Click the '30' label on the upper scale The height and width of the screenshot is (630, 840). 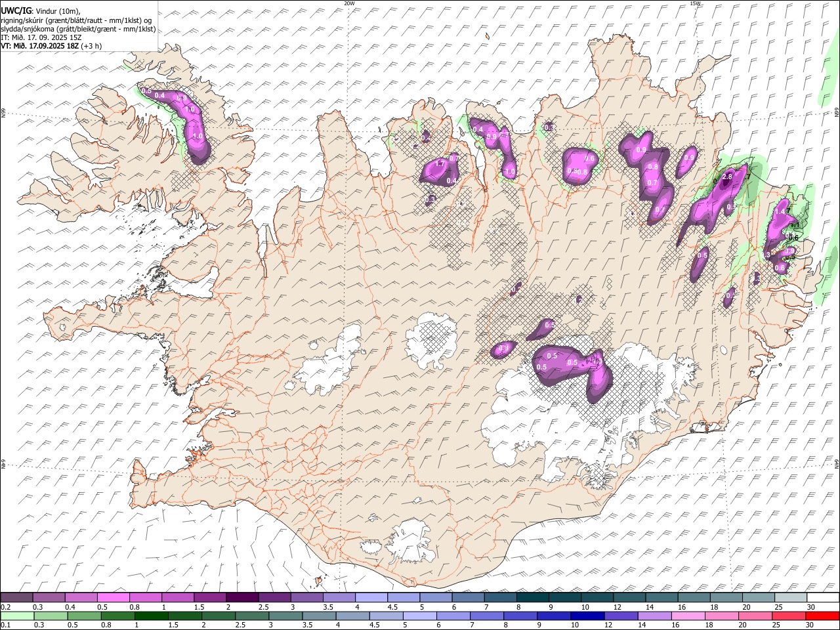[811, 607]
